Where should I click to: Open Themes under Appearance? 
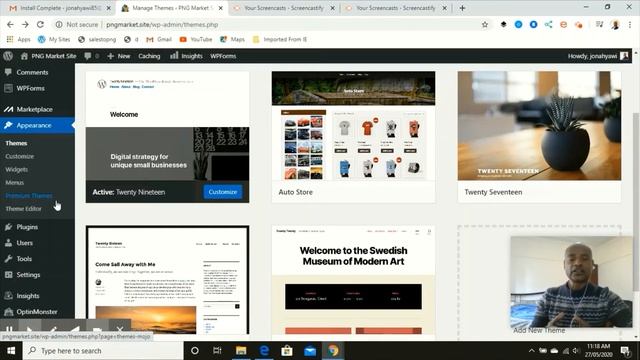coord(16,143)
